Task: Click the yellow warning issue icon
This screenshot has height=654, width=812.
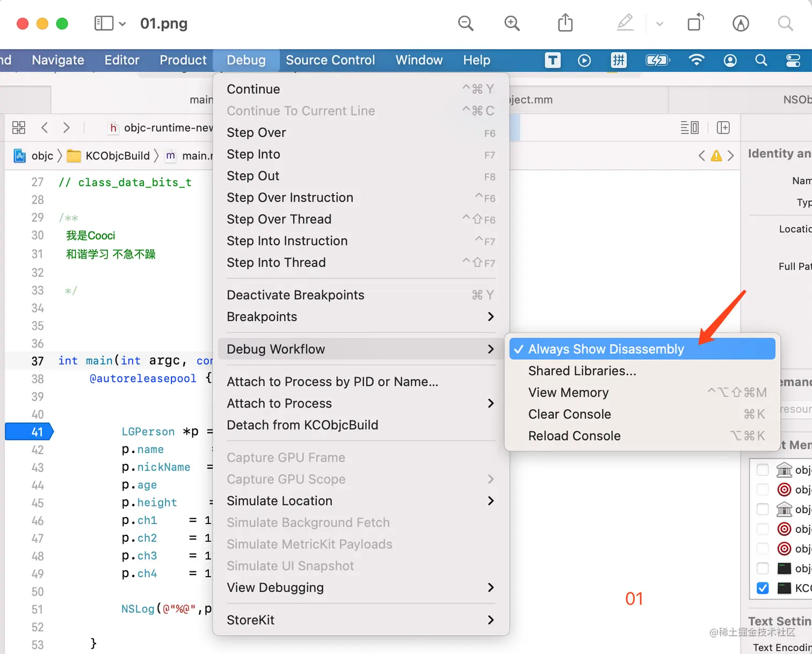Action: (x=716, y=156)
